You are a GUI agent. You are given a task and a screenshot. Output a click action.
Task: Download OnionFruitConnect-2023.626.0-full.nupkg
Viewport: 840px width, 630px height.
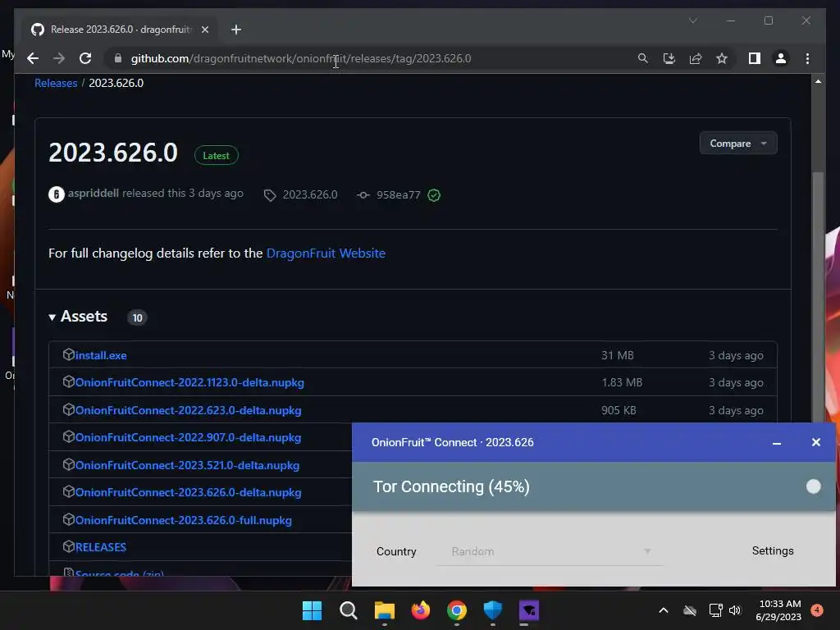pos(183,520)
